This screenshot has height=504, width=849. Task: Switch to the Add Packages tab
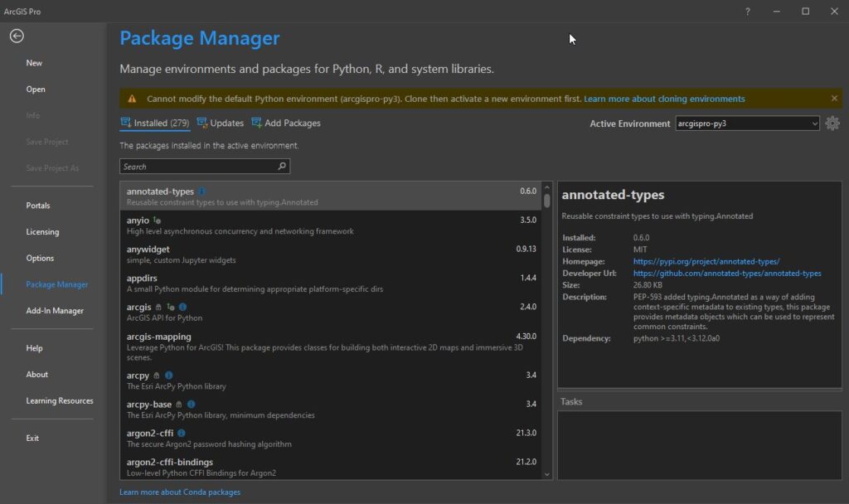285,124
